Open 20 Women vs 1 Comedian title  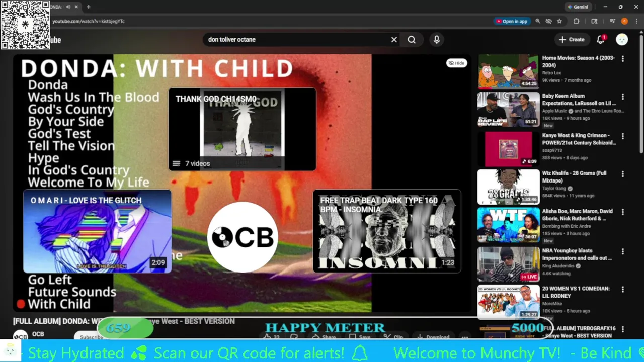point(576,292)
